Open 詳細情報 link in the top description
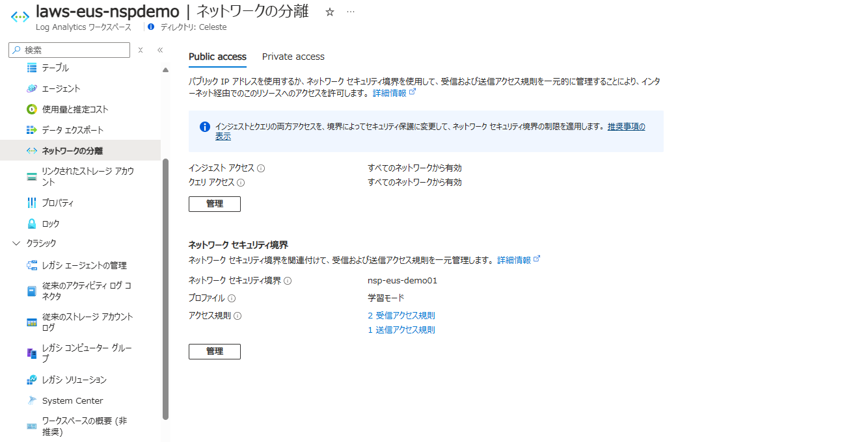 coord(394,93)
